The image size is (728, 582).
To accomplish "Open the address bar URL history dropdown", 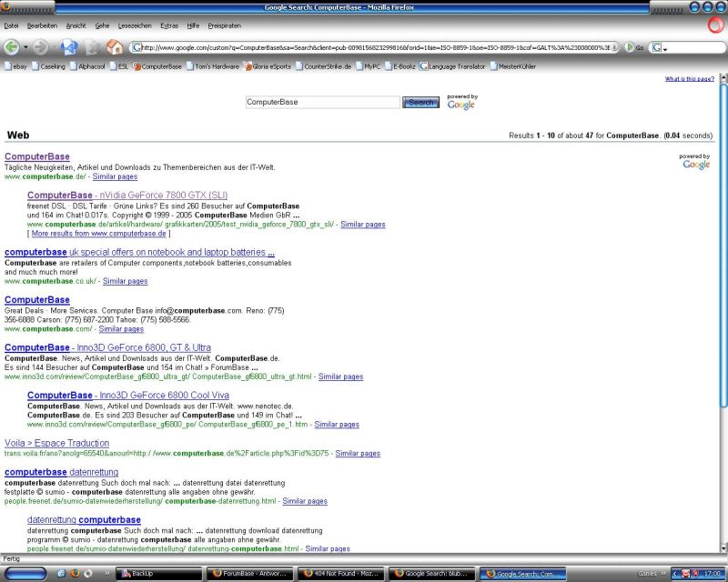I will coord(614,47).
